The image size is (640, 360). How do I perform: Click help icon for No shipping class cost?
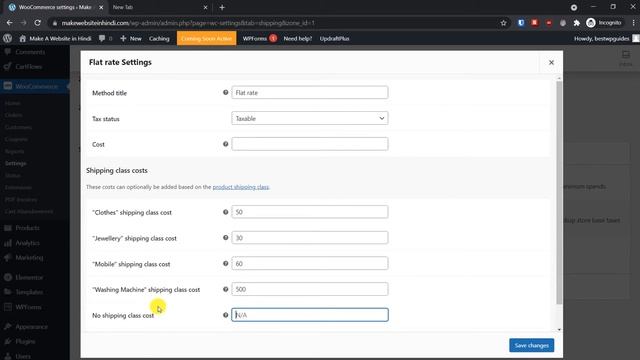225,315
